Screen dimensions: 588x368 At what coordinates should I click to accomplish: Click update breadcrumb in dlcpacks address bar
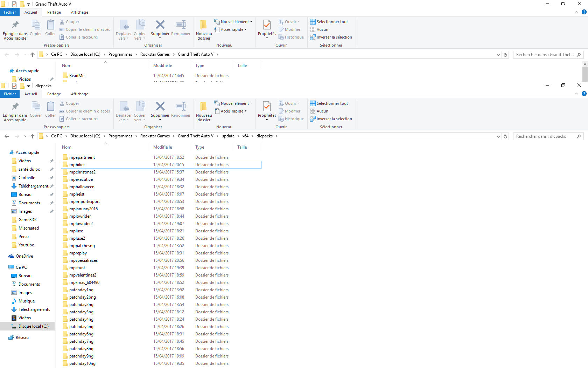click(228, 136)
